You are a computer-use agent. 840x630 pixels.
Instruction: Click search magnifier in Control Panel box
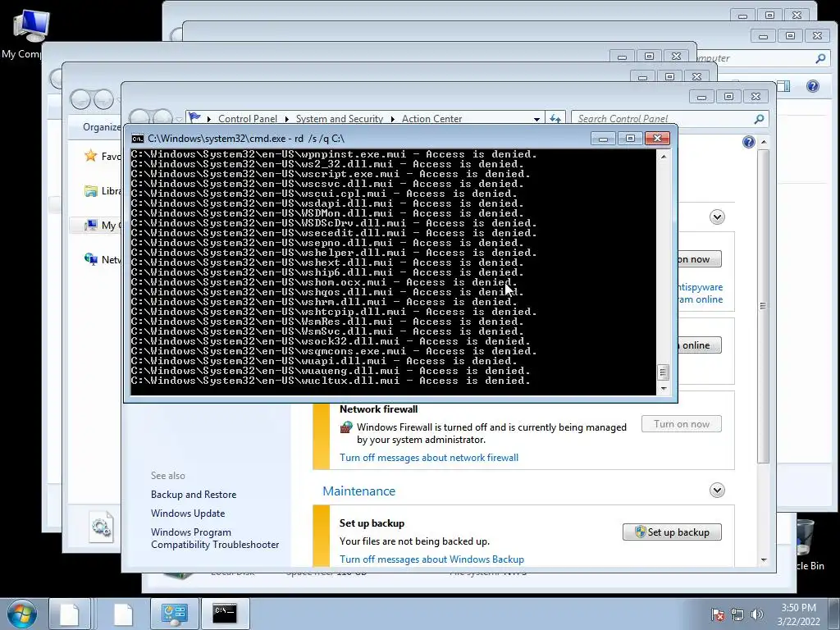pyautogui.click(x=759, y=119)
